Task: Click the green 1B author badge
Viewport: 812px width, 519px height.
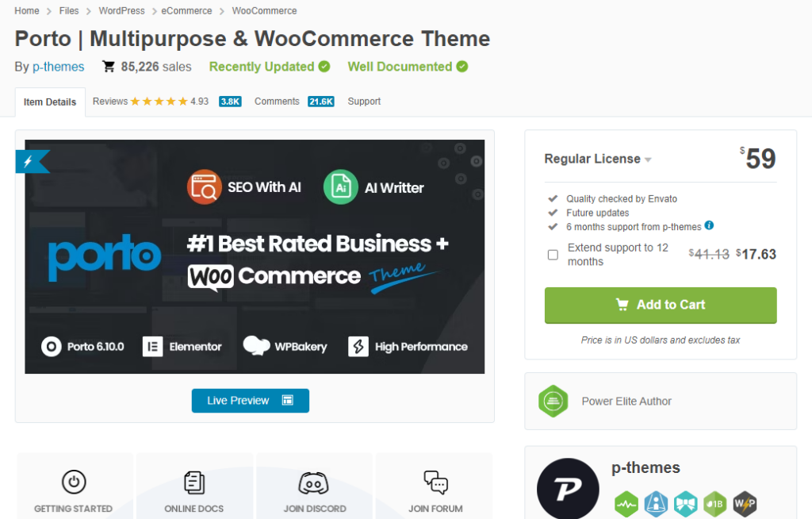Action: [715, 504]
